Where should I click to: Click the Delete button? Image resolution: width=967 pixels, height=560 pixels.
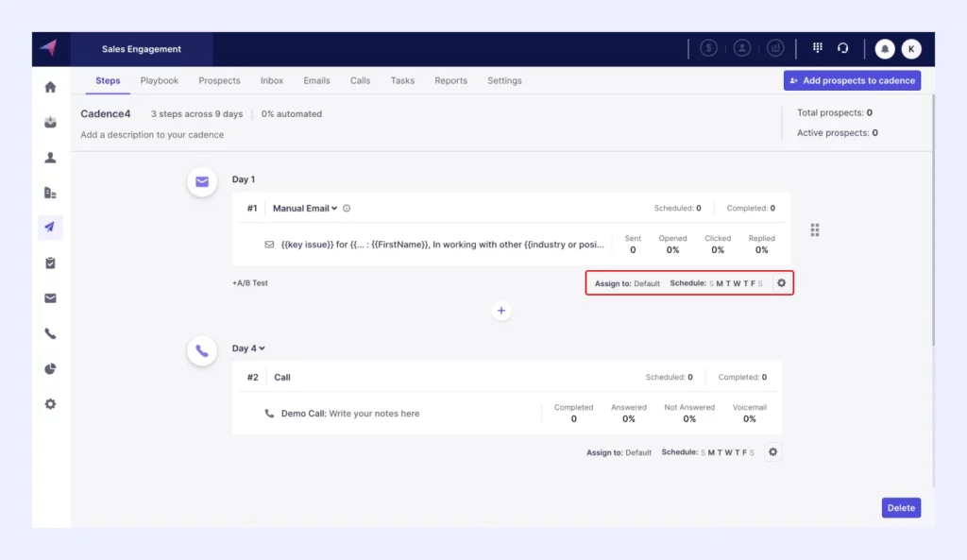[x=900, y=507]
